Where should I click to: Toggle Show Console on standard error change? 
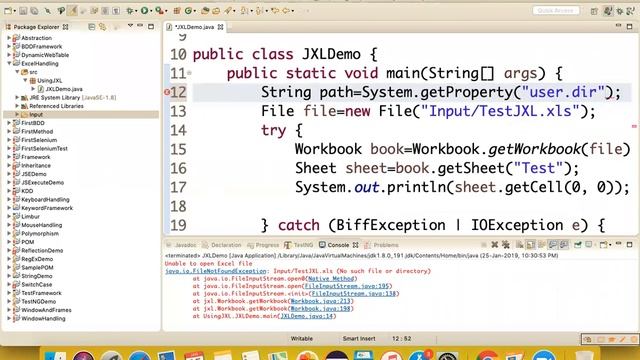tap(564, 245)
